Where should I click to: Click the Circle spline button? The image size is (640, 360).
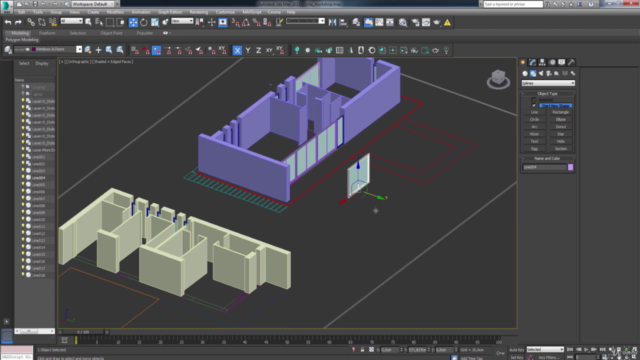(534, 119)
